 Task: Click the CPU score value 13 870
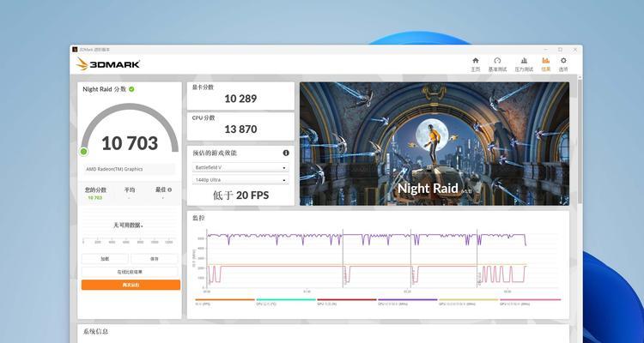240,129
